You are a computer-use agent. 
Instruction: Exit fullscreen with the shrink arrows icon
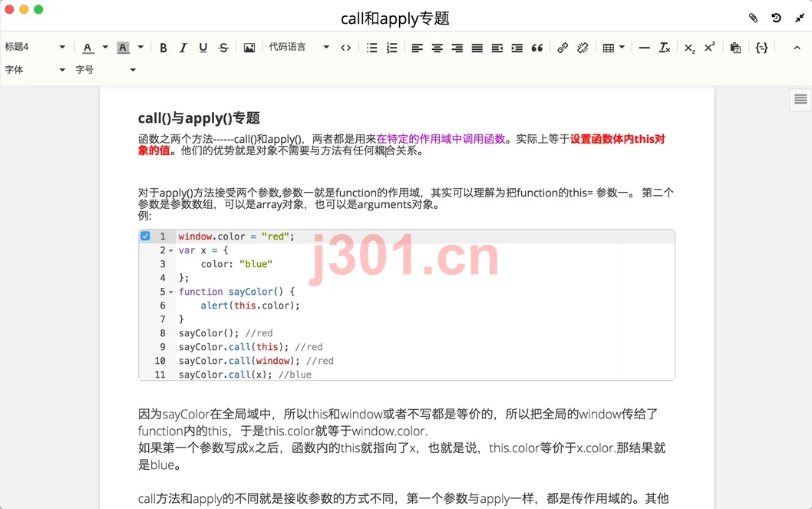[800, 18]
